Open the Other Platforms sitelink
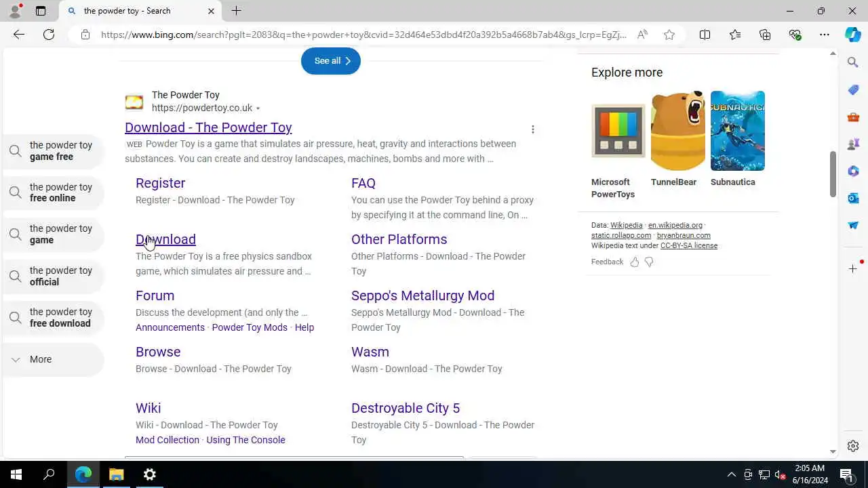 click(399, 239)
